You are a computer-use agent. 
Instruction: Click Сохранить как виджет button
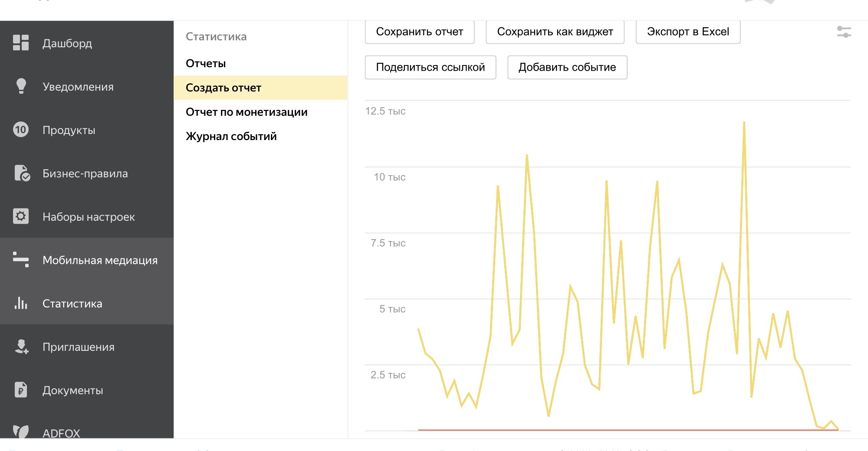(555, 32)
